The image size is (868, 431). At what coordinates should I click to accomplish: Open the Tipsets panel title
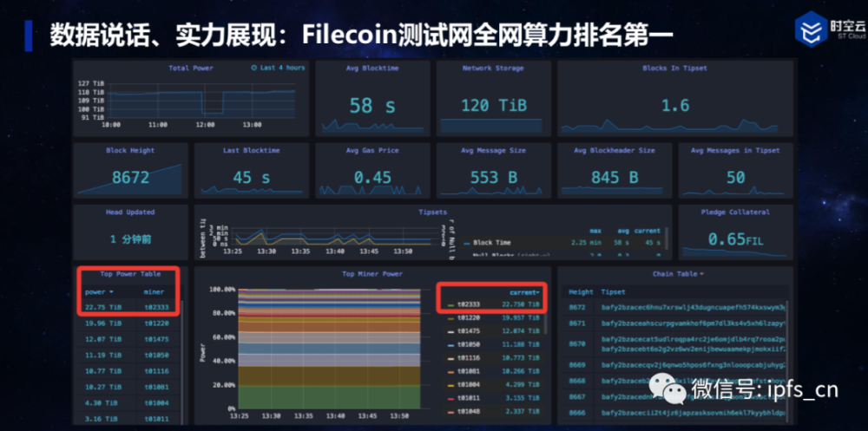[433, 212]
